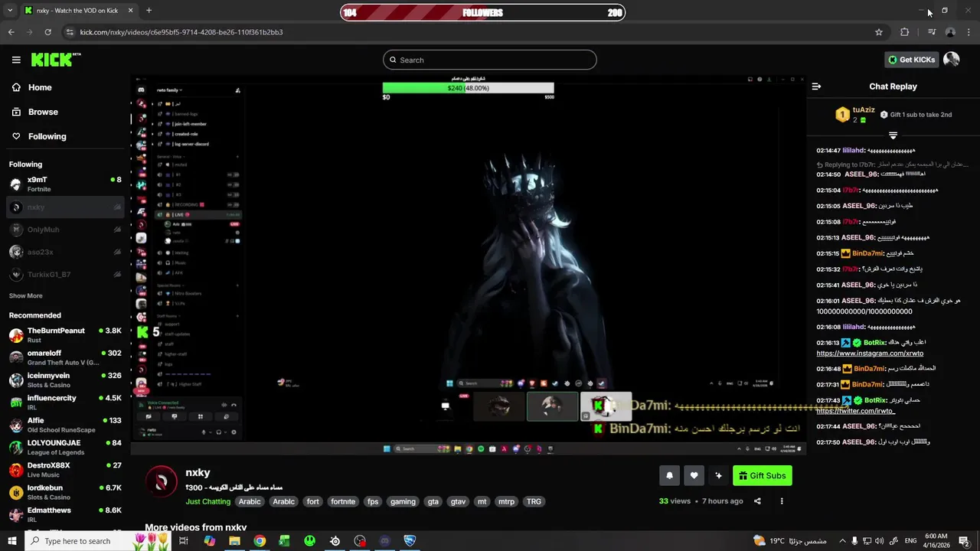Open x9mT channel avatar in Following
Screen dimensions: 980x551
pyautogui.click(x=15, y=184)
